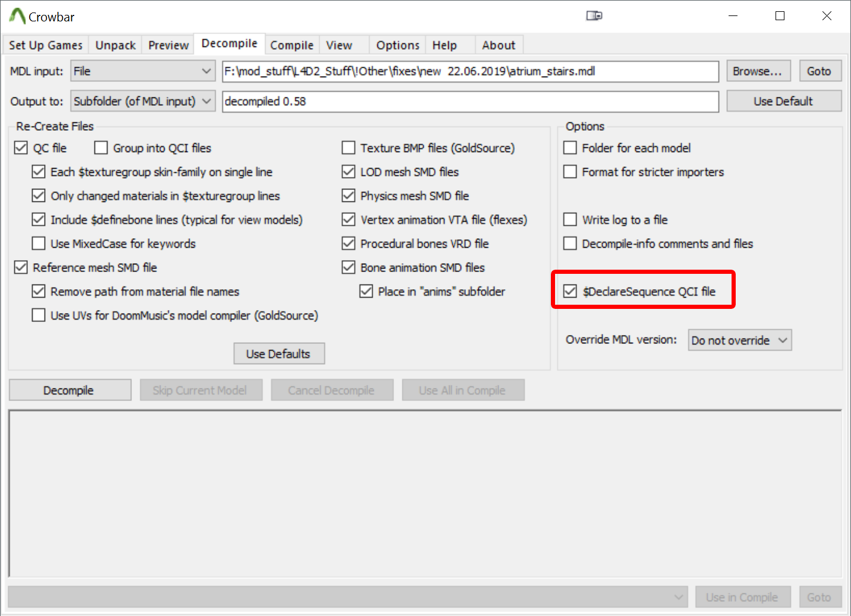Click inside the decompile log text area

tap(425, 493)
